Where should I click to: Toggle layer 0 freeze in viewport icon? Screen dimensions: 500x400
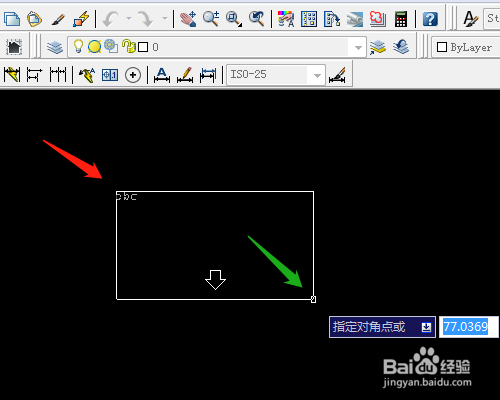(111, 46)
